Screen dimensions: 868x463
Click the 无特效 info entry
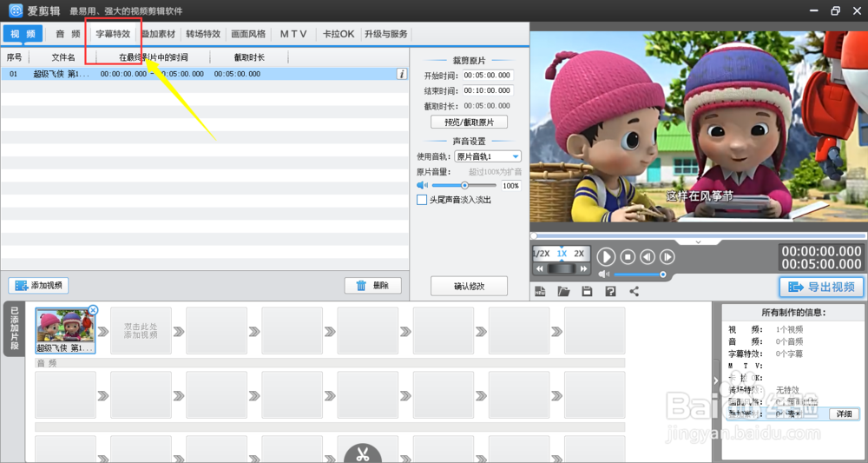coord(788,390)
